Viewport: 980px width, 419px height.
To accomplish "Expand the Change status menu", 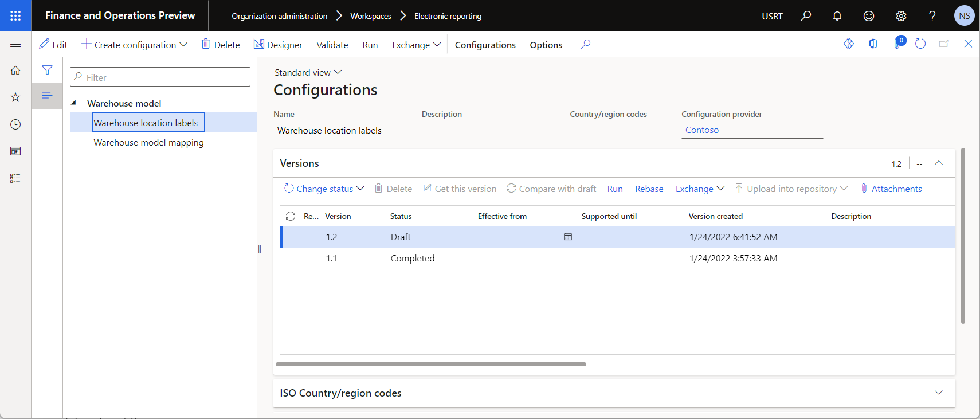I will (x=324, y=189).
